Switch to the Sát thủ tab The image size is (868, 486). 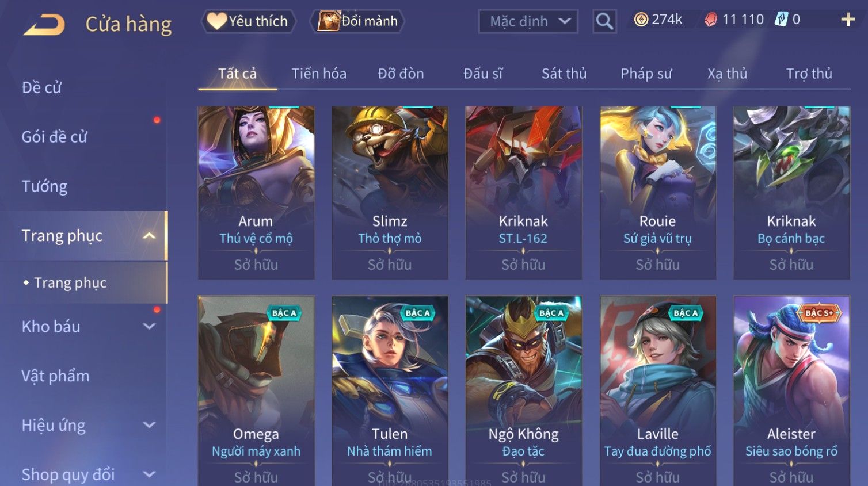pyautogui.click(x=564, y=74)
